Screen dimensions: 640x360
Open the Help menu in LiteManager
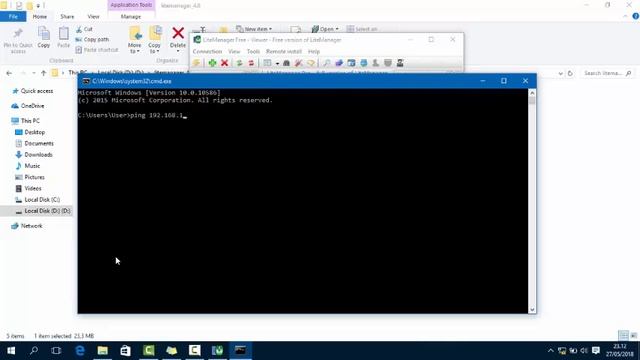[x=314, y=52]
